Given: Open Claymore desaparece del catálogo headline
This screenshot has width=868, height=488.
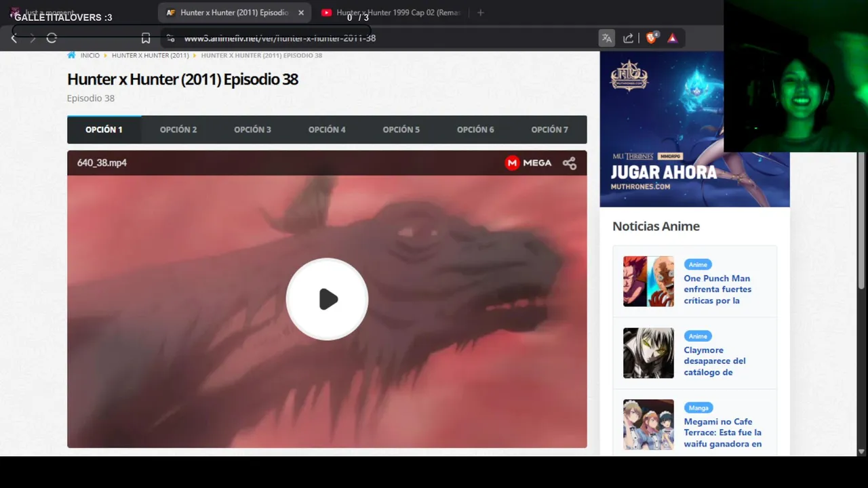Looking at the screenshot, I should coord(715,361).
